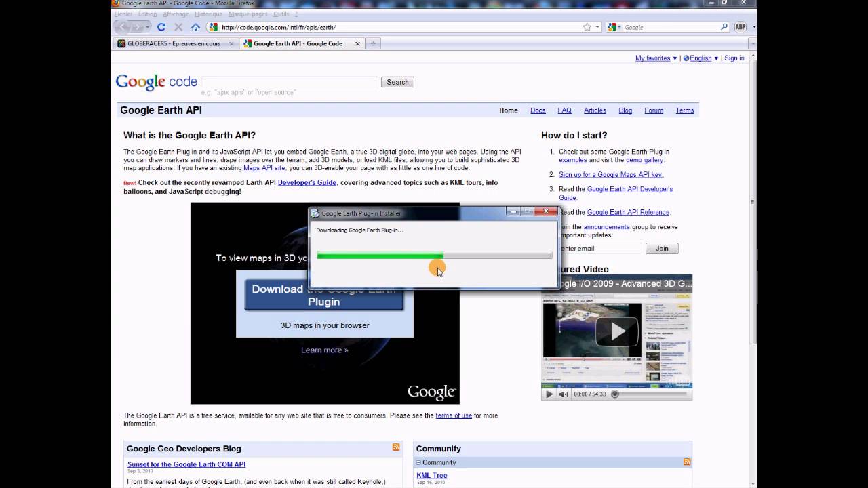868x488 pixels.
Task: Open the bookmark star dropdown arrow
Action: pos(597,28)
